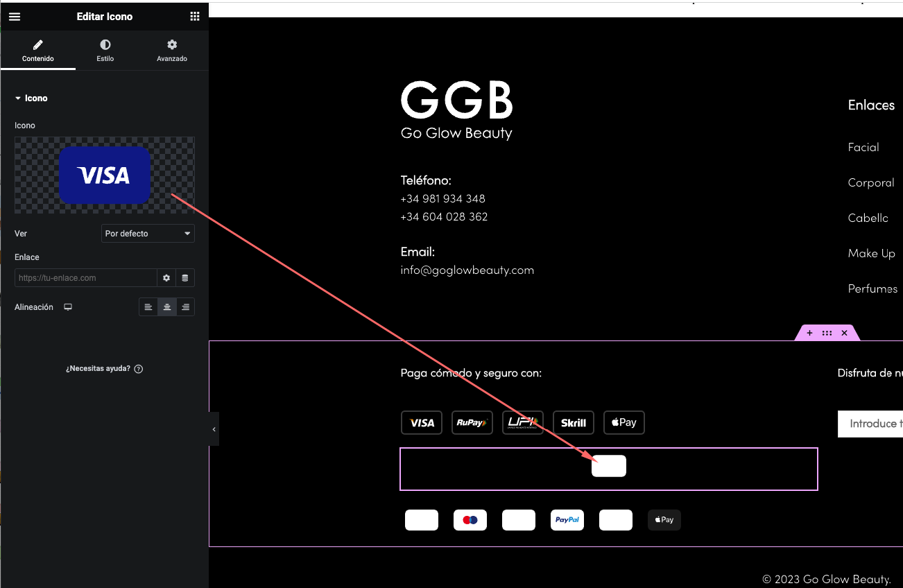Click the Teléfono: label
The image size is (903, 588).
(426, 180)
